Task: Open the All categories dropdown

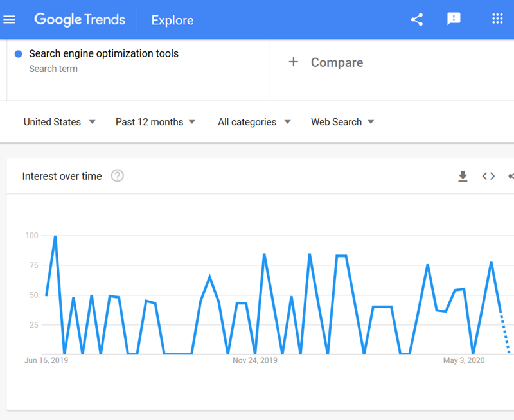Action: (254, 122)
